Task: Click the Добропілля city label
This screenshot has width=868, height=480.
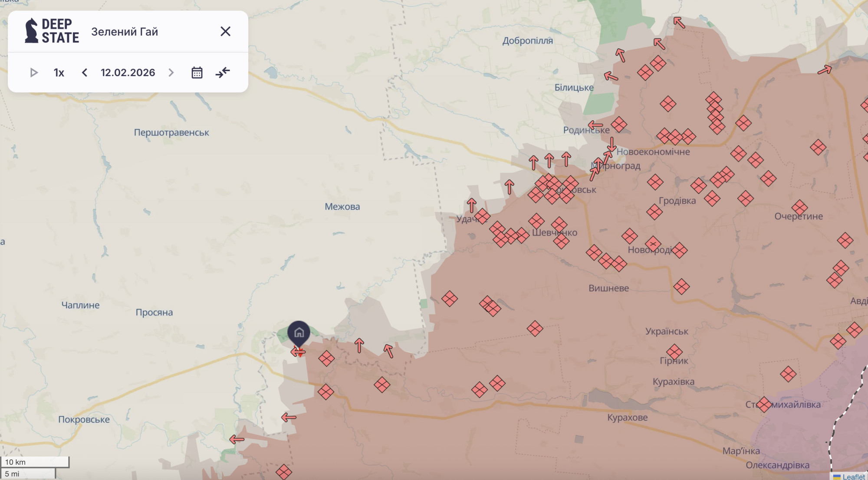Action: point(527,41)
